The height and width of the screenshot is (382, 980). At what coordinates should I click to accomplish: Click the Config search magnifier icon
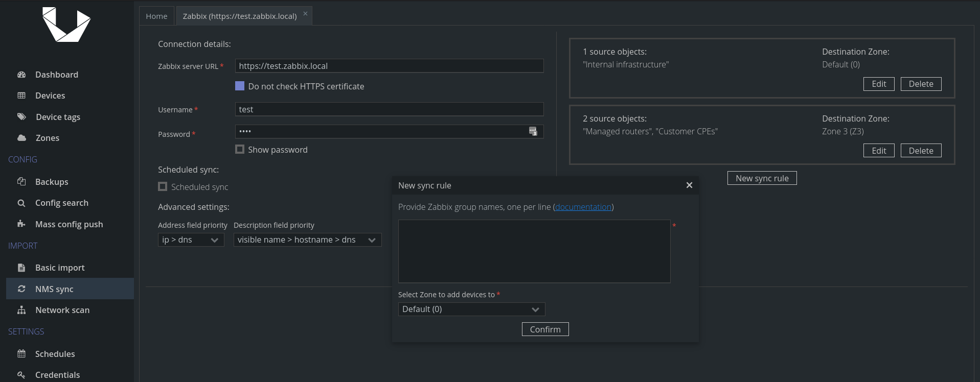[21, 203]
